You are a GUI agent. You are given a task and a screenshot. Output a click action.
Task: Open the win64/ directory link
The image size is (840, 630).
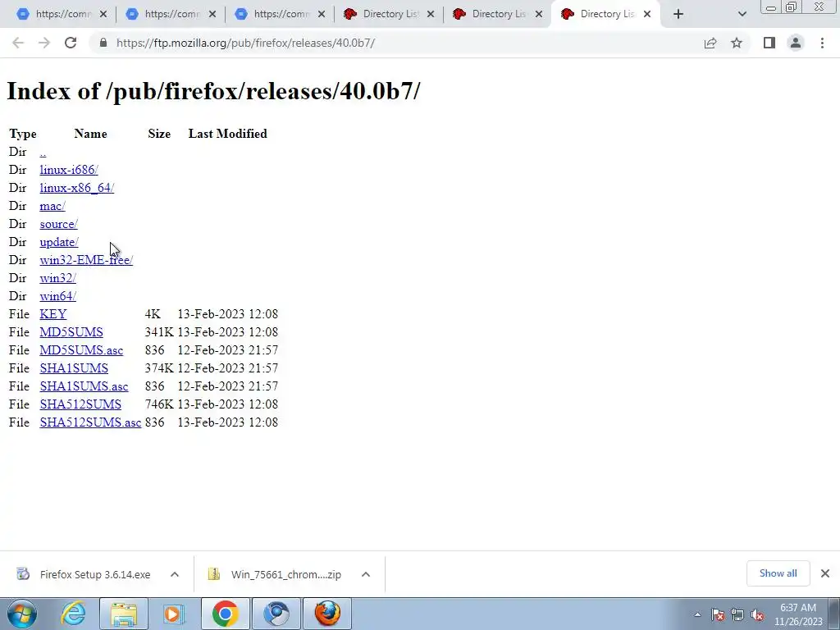click(58, 296)
